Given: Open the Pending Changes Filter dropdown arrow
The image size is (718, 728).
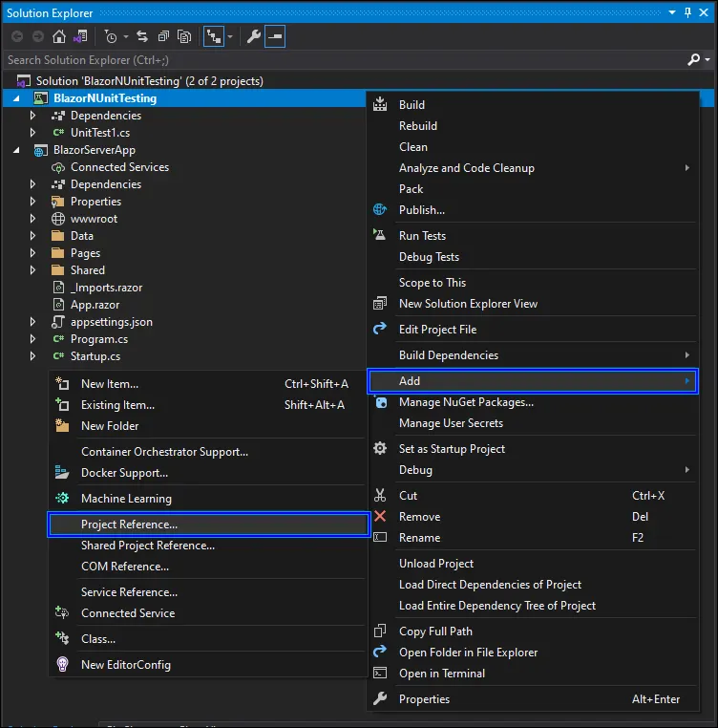Looking at the screenshot, I should pyautogui.click(x=126, y=36).
